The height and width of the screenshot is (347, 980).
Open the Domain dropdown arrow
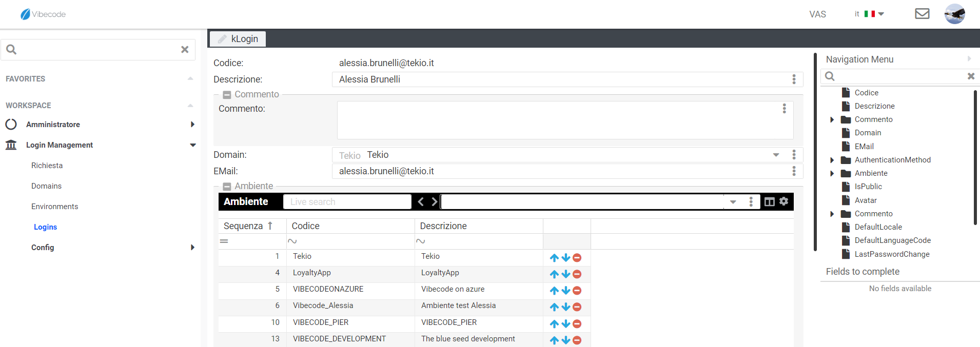pyautogui.click(x=776, y=155)
